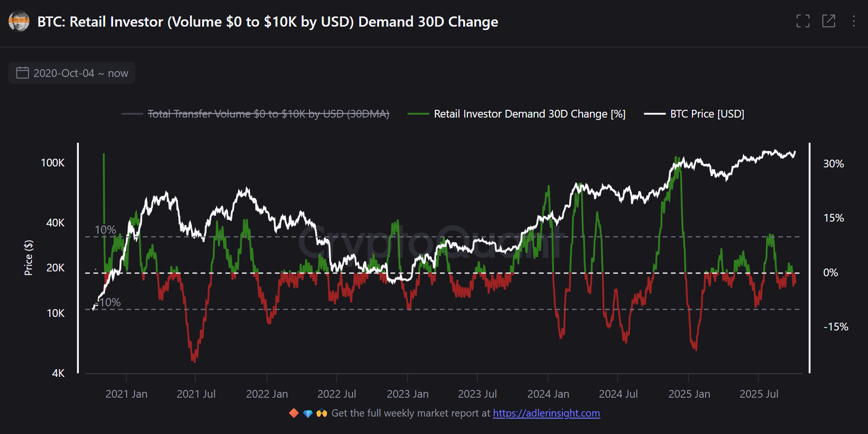Click the 2021 Jul x-axis label
Image resolution: width=868 pixels, height=434 pixels.
point(196,394)
